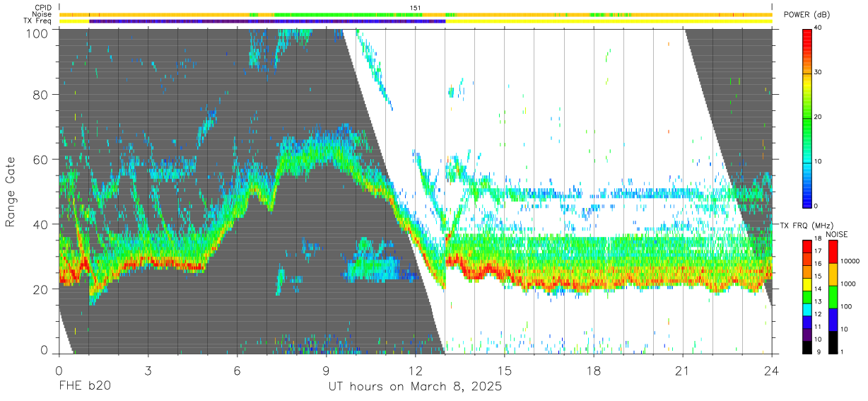868x401 pixels.
Task: Select the POWER color bar
Action: [807, 117]
